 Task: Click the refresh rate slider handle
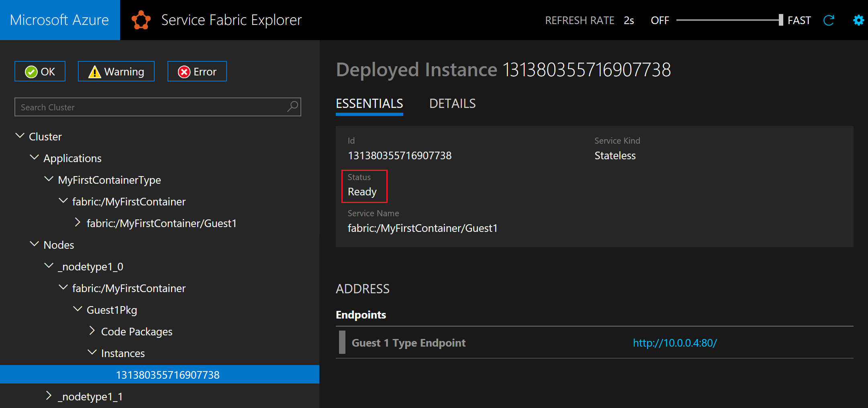tap(780, 20)
